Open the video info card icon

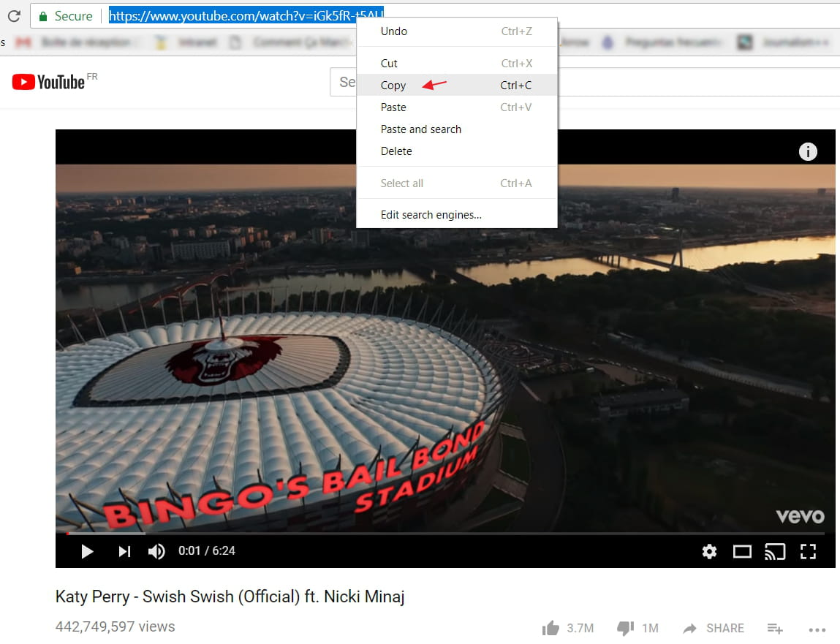coord(808,151)
